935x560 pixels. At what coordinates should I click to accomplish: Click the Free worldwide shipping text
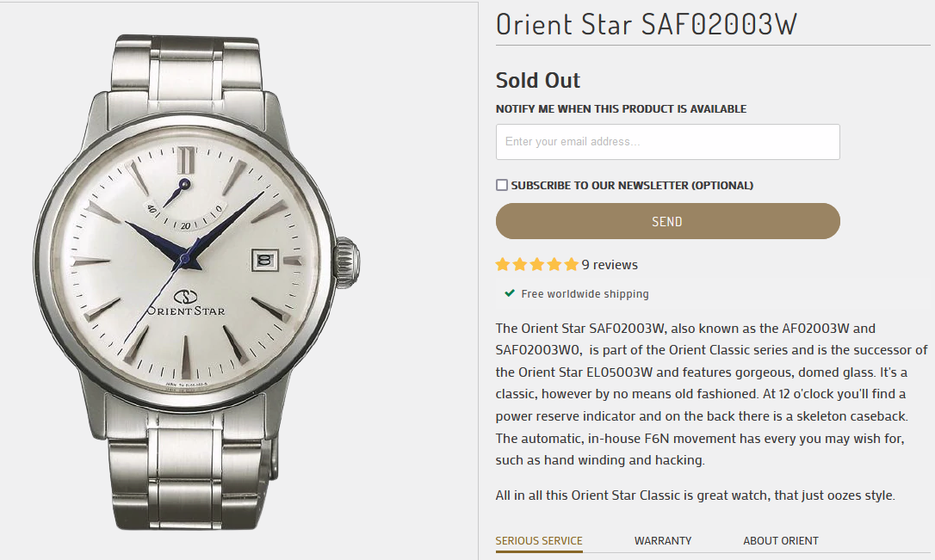[585, 294]
